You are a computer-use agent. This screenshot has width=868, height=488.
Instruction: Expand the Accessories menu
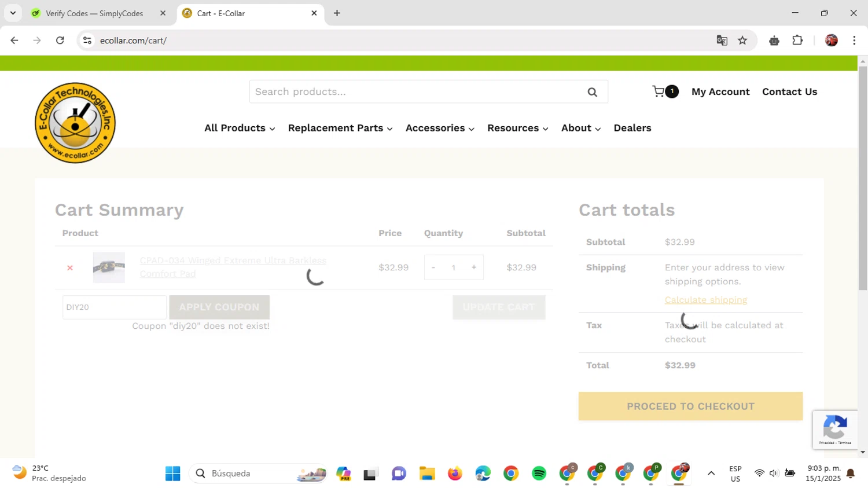pos(440,128)
